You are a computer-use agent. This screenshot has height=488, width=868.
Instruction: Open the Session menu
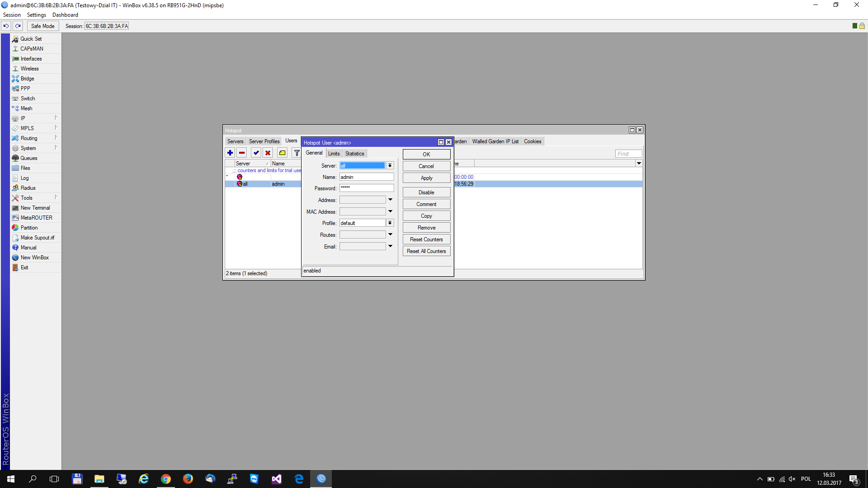tap(12, 15)
